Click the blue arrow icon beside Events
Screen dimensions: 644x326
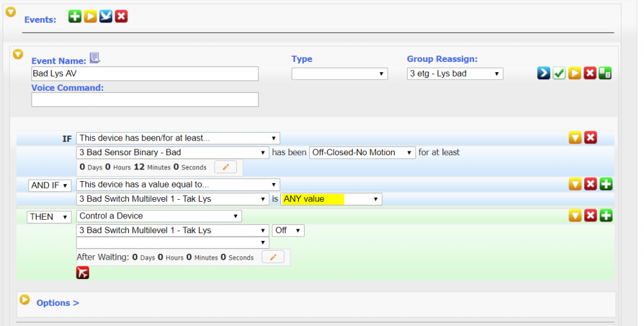[x=106, y=17]
